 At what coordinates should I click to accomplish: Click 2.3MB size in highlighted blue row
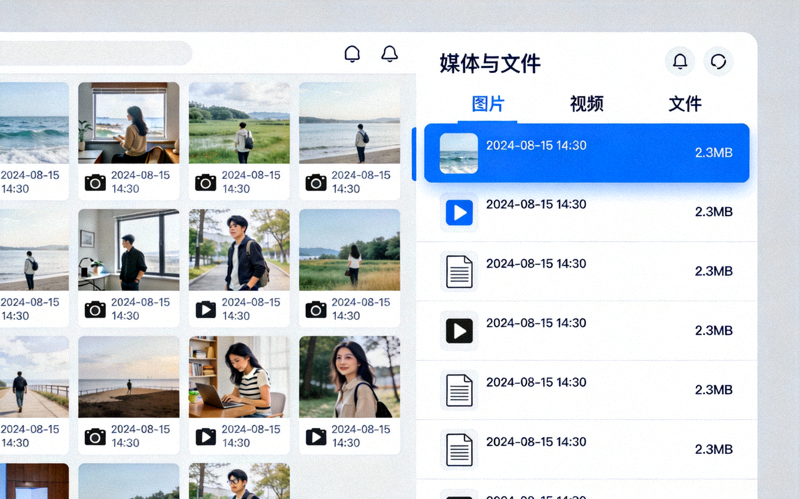713,153
